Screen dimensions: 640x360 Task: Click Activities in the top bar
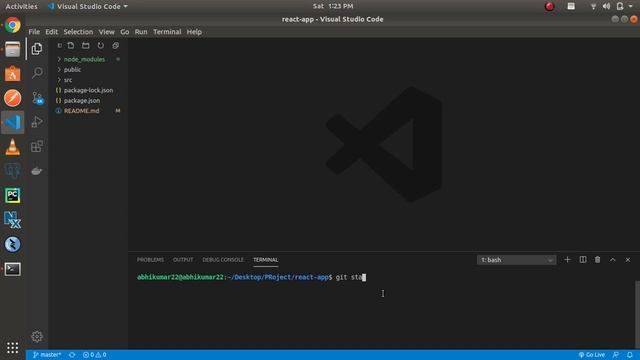[x=21, y=6]
